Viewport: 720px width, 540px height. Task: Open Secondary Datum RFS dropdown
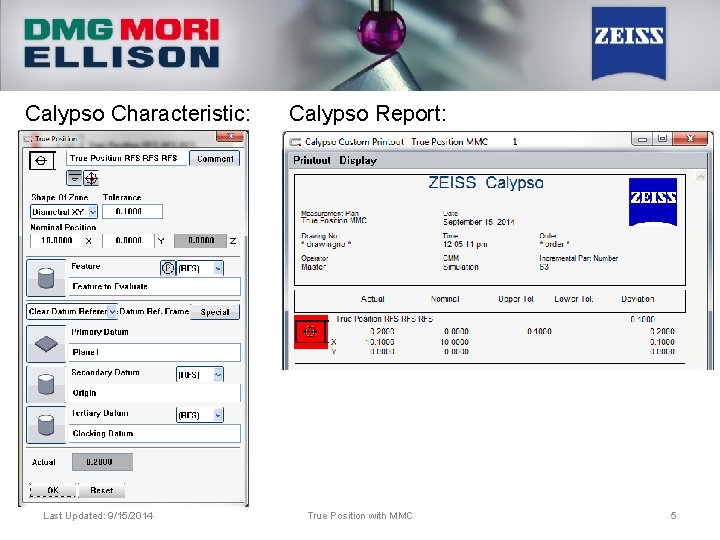218,375
